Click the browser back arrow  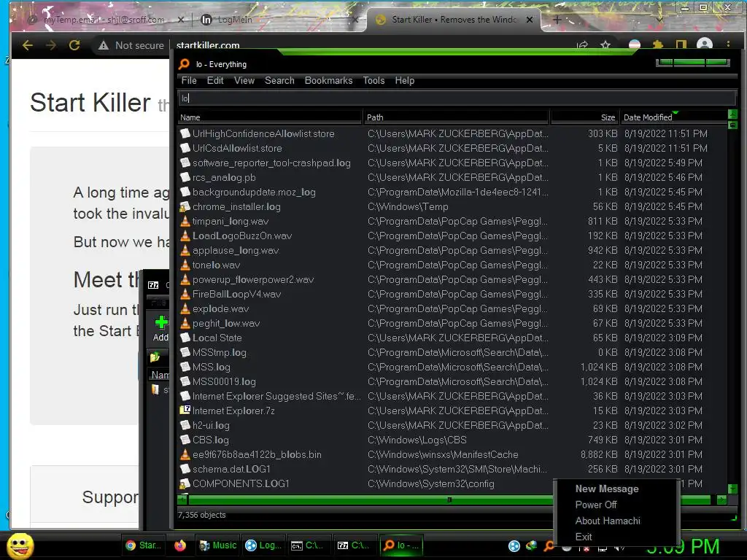pos(28,45)
